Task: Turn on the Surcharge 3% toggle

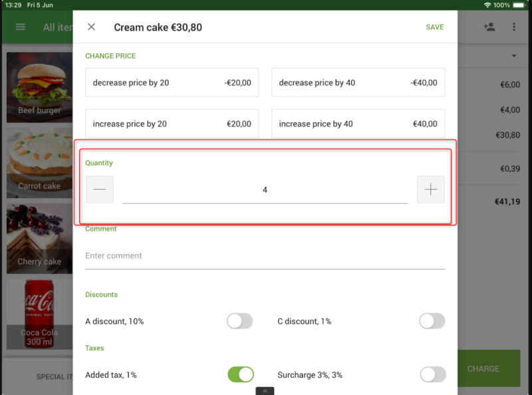Action: [433, 374]
